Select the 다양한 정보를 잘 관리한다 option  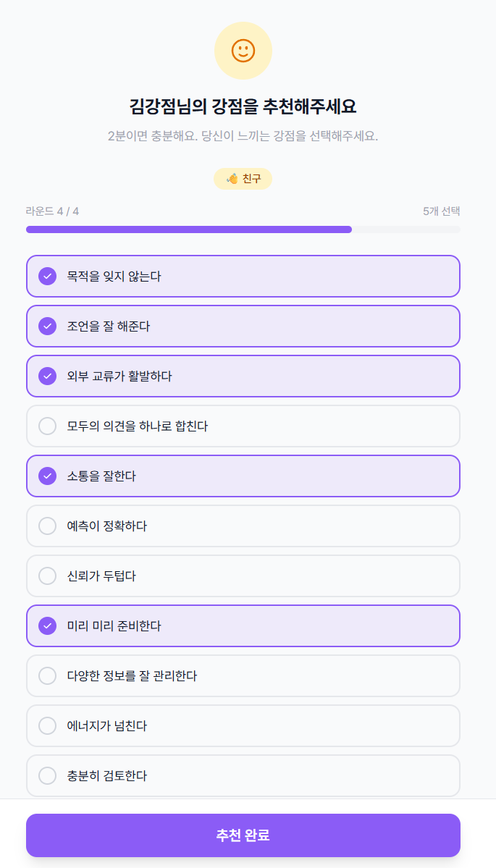[x=243, y=675]
